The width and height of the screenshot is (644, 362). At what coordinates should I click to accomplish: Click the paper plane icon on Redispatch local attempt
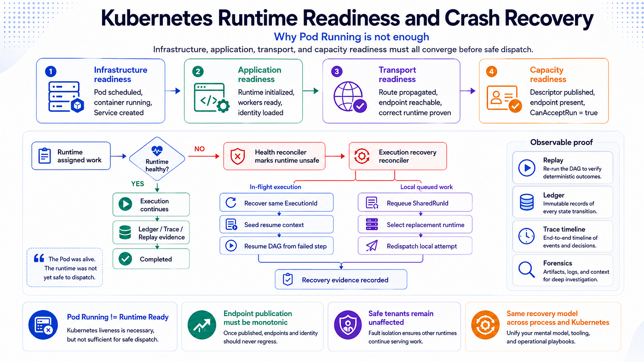point(372,246)
